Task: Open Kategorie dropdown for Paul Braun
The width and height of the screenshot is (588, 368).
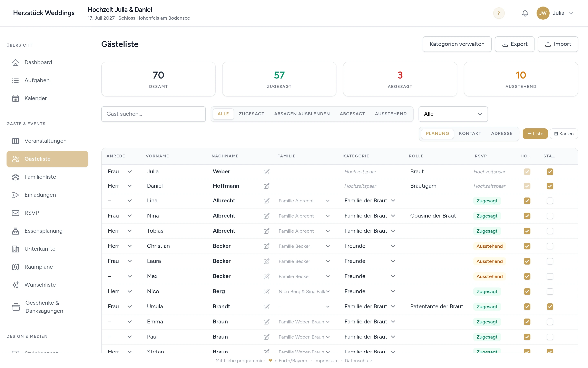Action: (x=370, y=337)
